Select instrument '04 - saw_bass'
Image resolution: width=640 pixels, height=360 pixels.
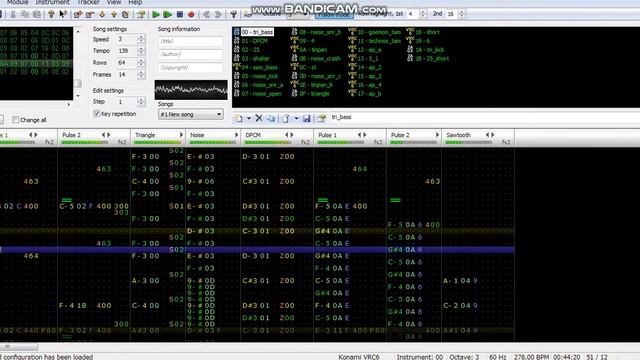[x=259, y=67]
